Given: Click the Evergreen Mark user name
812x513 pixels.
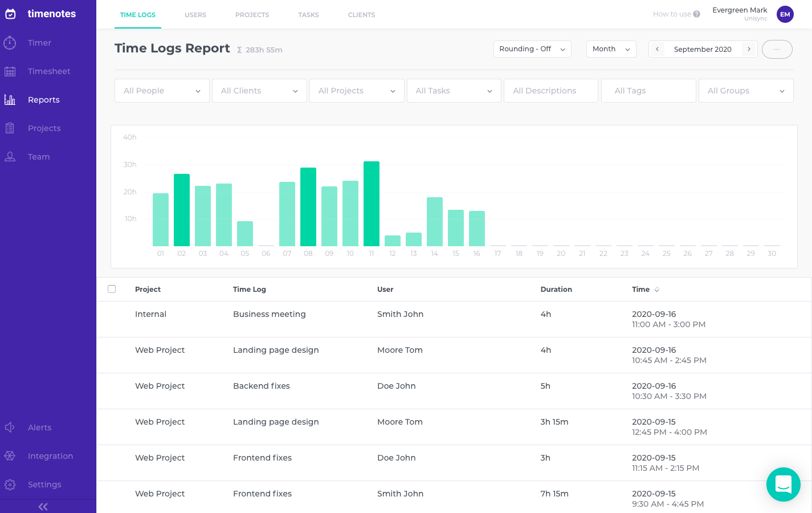Looking at the screenshot, I should (x=740, y=10).
